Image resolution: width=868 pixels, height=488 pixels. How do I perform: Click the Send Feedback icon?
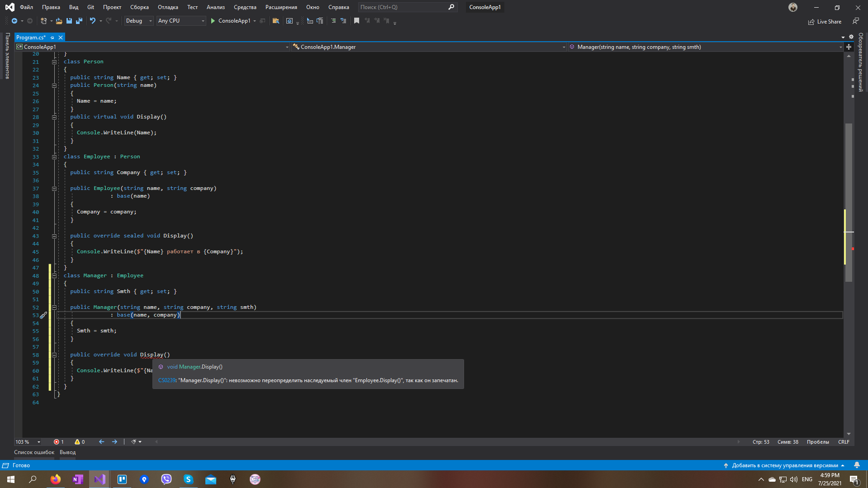point(855,21)
